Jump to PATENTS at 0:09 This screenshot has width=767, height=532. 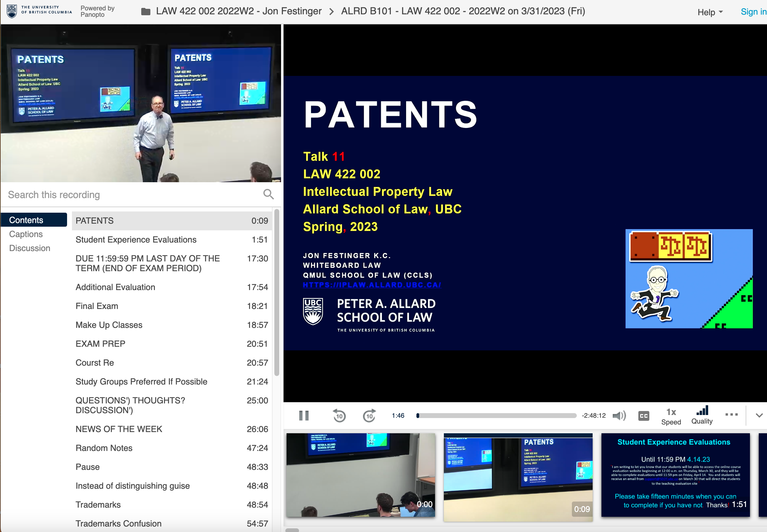click(x=172, y=221)
